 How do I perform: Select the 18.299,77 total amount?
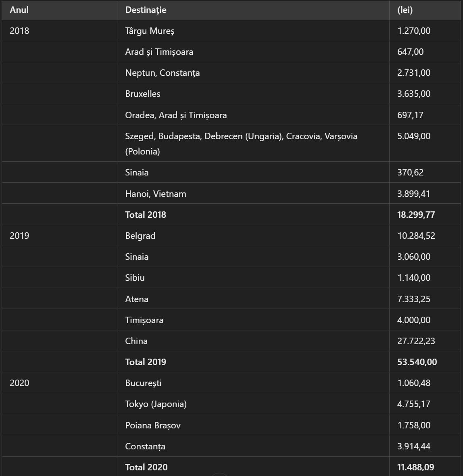(416, 215)
